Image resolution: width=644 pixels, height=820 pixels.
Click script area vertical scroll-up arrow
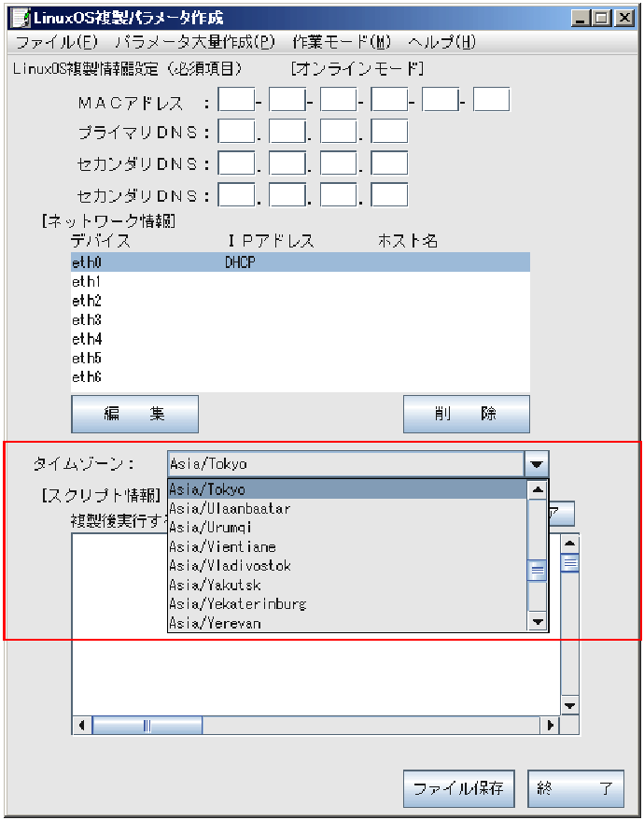[569, 544]
